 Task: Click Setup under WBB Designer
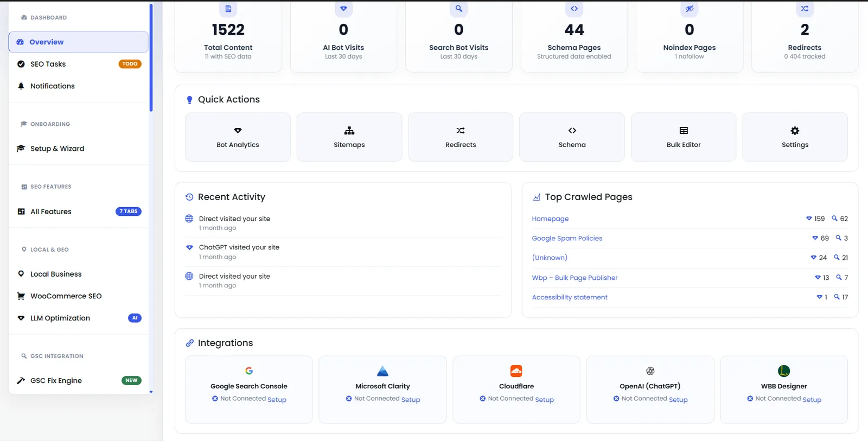coord(812,400)
